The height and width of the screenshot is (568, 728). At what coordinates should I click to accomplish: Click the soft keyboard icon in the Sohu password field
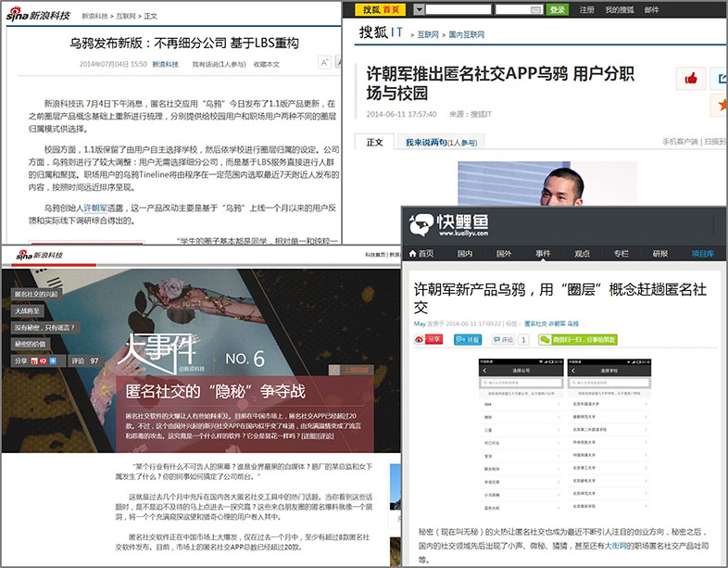(x=536, y=9)
